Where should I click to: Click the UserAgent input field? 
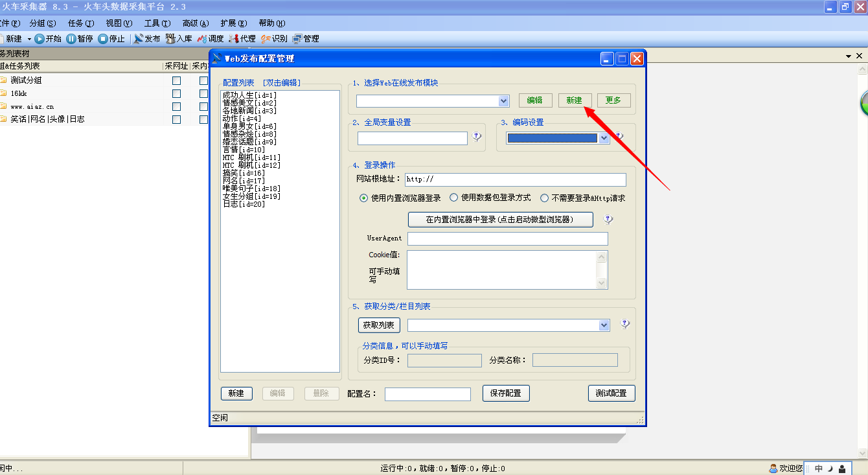click(x=508, y=238)
